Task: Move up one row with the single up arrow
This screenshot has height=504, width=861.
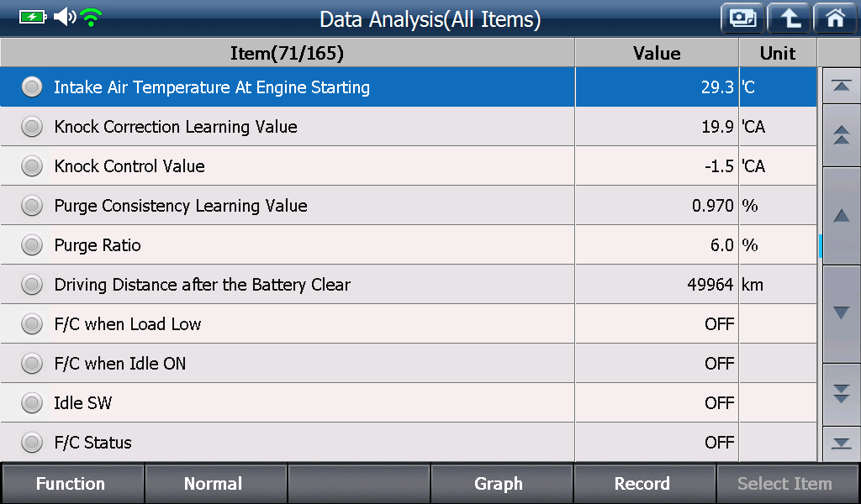Action: pos(841,216)
